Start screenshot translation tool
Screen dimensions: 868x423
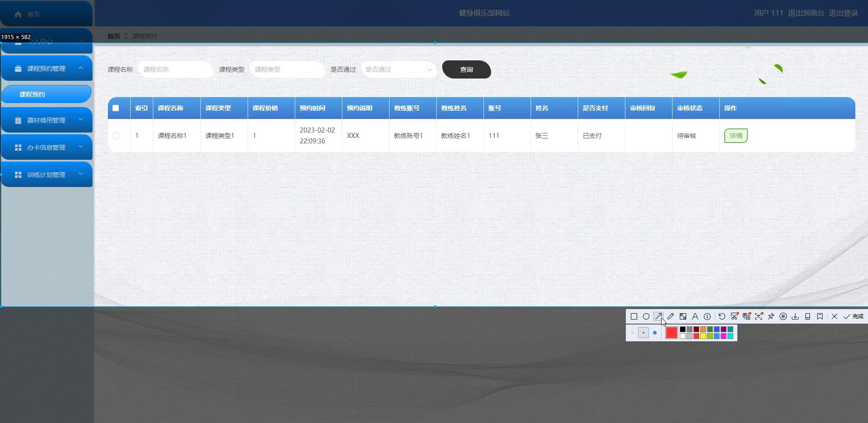(746, 316)
